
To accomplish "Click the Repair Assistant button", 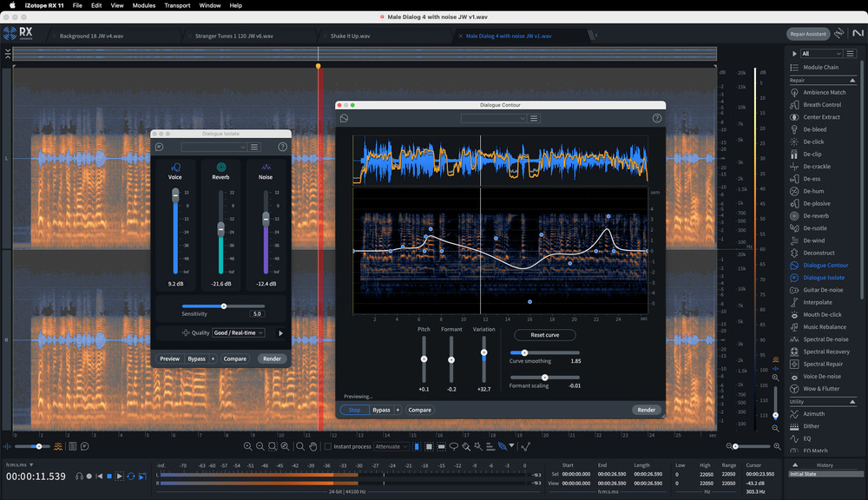I will (x=807, y=34).
